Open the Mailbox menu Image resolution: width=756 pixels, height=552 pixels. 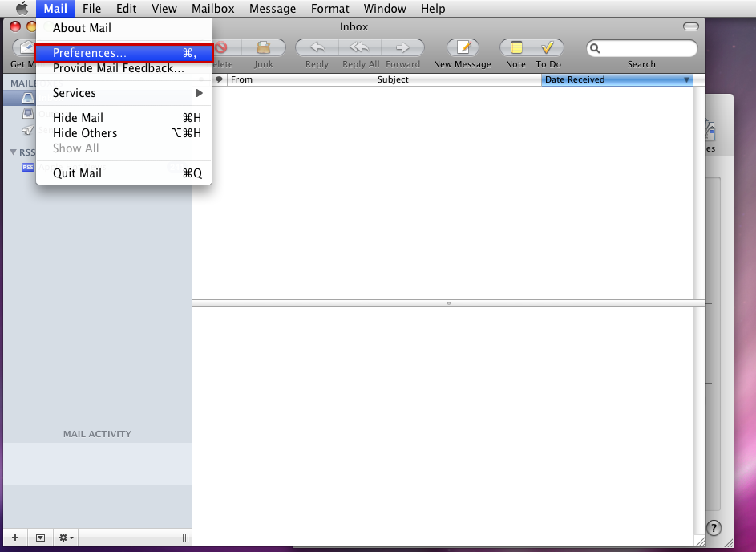[x=212, y=9]
